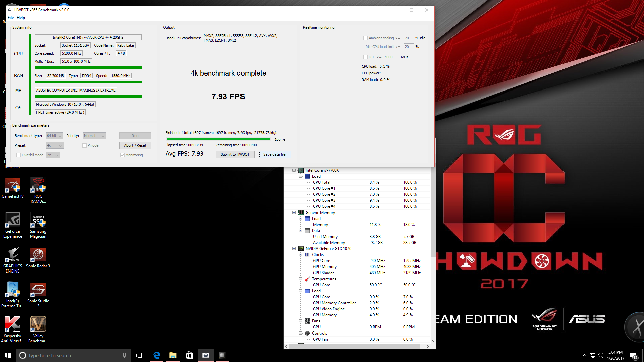The height and width of the screenshot is (362, 644).
Task: Click Submit to HWBOT
Action: click(235, 154)
